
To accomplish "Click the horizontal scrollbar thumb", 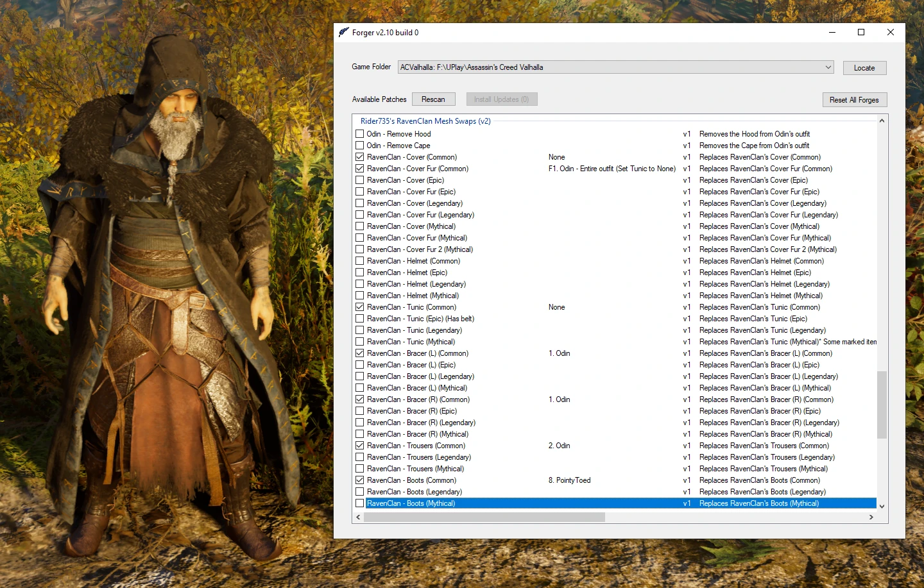I will click(x=484, y=517).
